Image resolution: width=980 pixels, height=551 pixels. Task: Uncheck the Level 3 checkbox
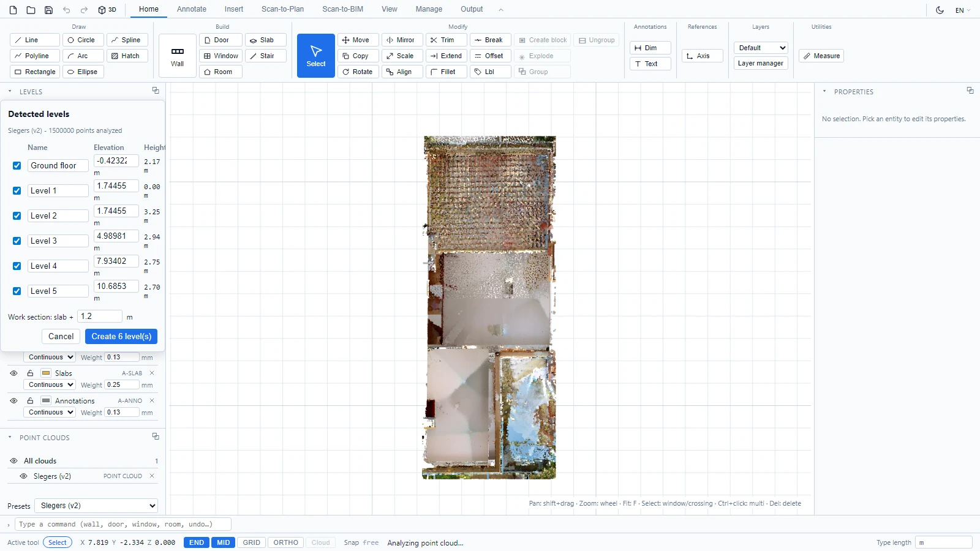coord(17,241)
